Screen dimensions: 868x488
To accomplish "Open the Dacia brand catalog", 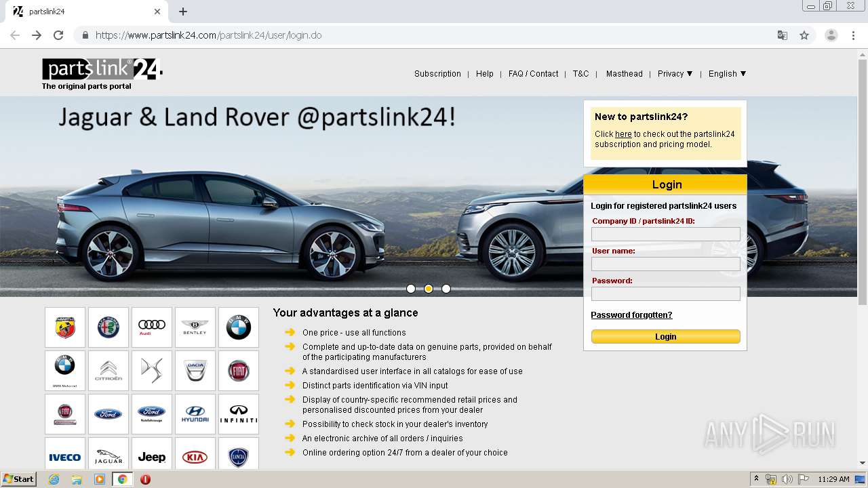I will [x=195, y=371].
